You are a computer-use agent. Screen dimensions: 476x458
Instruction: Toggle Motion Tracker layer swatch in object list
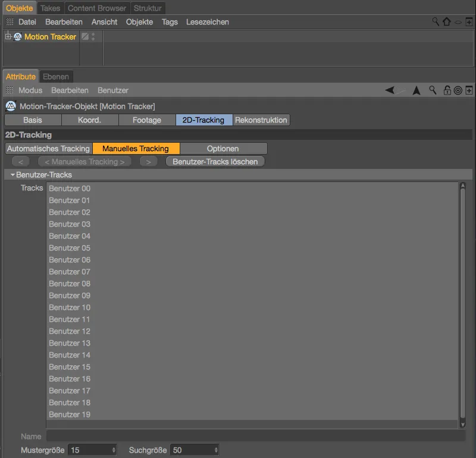(x=85, y=37)
